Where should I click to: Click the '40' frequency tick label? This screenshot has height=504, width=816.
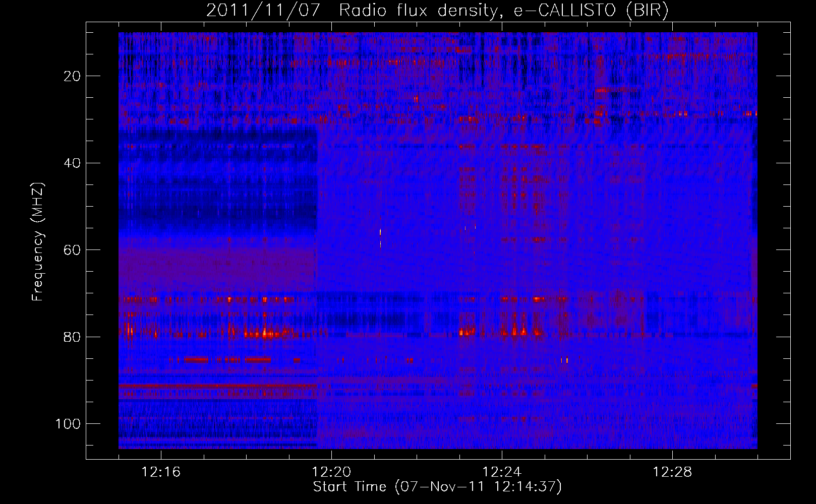coord(73,163)
